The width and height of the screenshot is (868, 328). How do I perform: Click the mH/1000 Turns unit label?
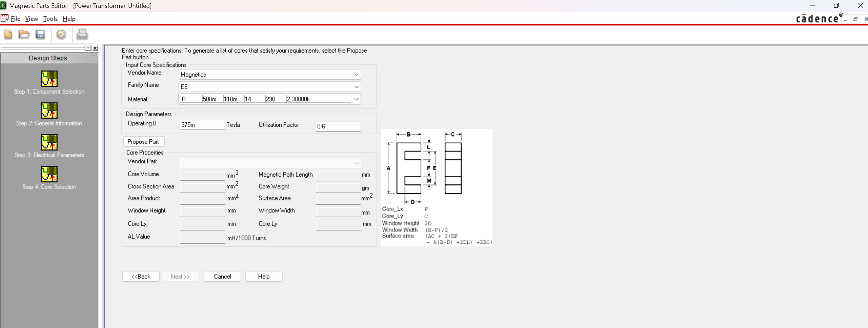(x=246, y=238)
